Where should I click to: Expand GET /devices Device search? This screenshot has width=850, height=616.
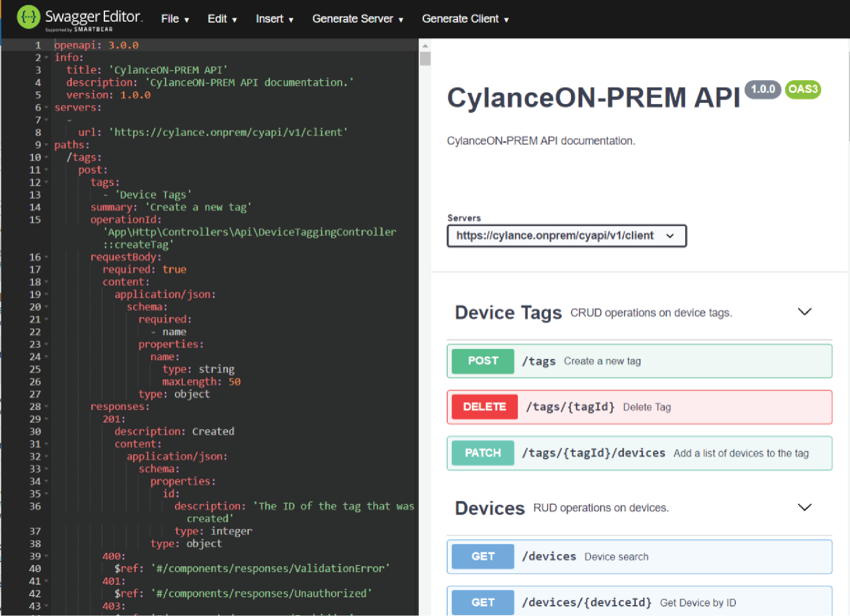pyautogui.click(x=639, y=556)
